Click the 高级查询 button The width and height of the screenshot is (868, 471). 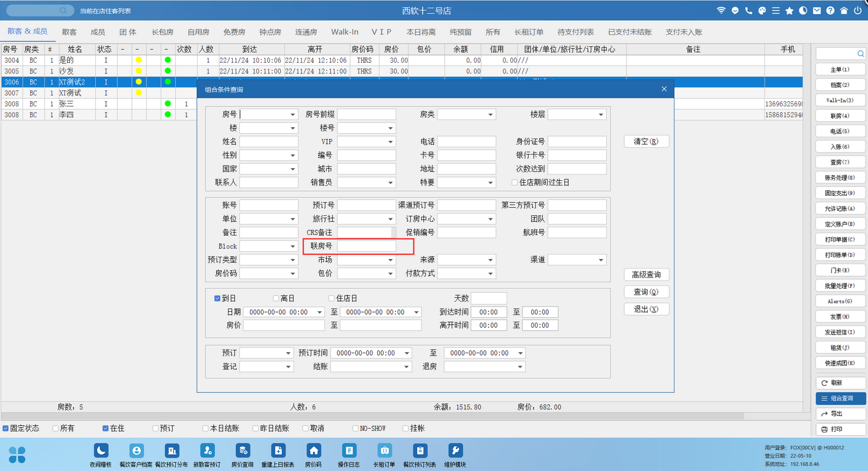click(x=647, y=275)
